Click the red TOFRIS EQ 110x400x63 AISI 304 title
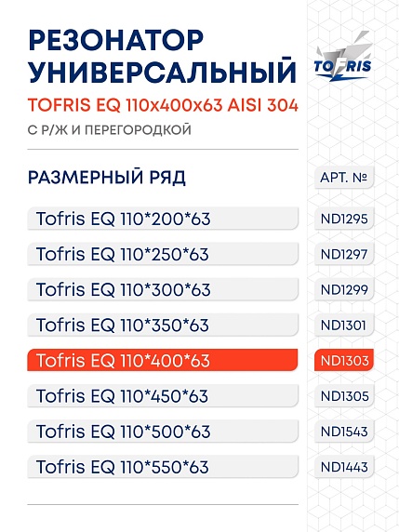399x532 pixels. [163, 105]
